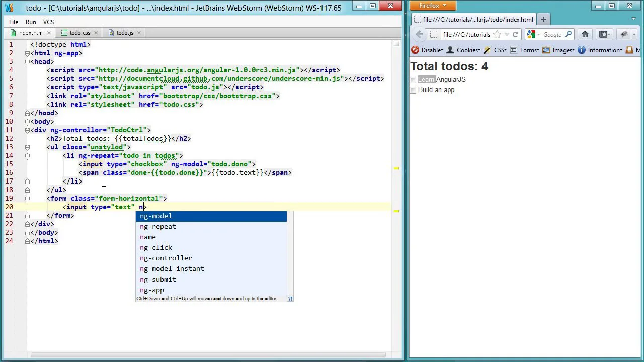Open the File menu in WebStorm
This screenshot has width=644, height=362.
[14, 22]
